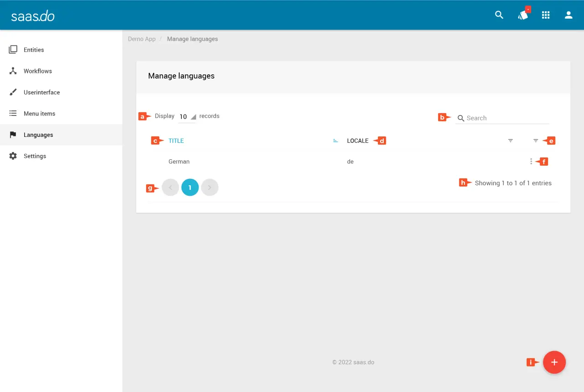Go to the next page of results
This screenshot has height=392, width=584.
210,188
